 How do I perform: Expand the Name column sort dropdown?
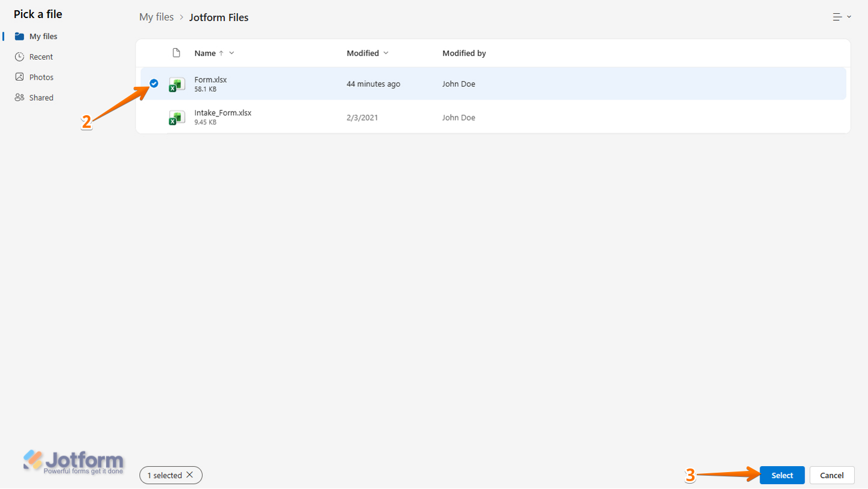(231, 53)
